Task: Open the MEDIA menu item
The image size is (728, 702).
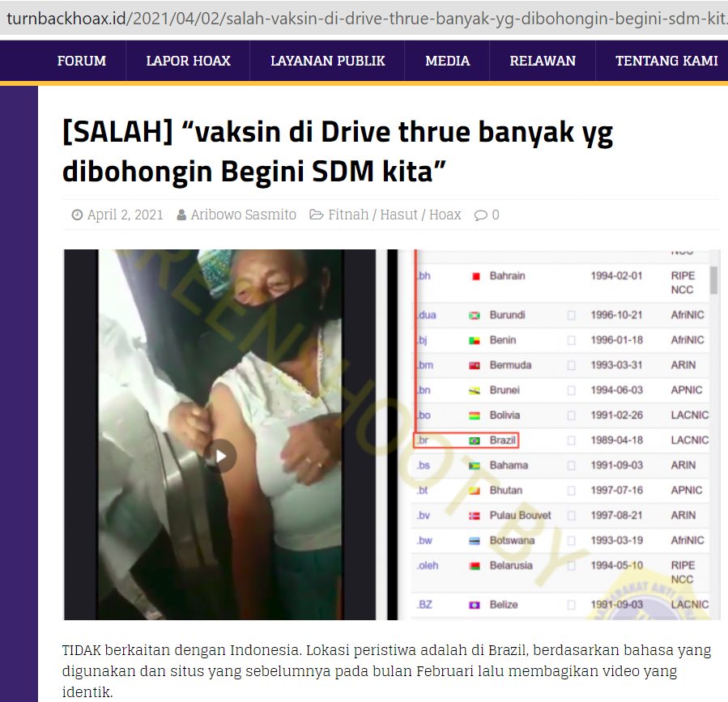Action: pyautogui.click(x=448, y=61)
